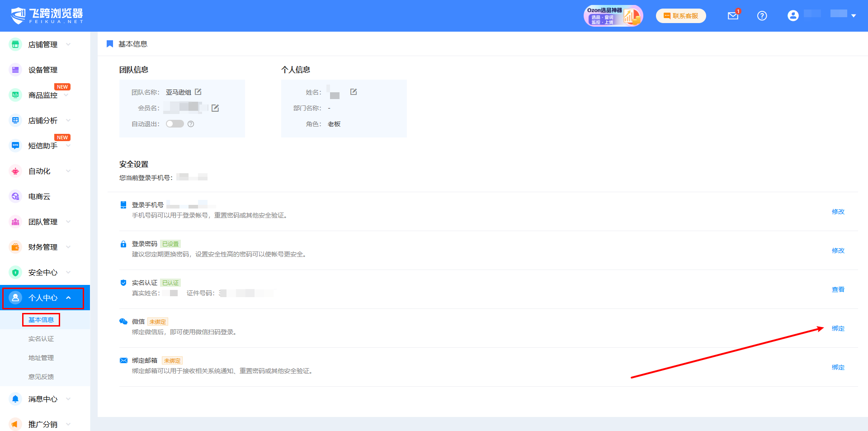Open the E-commerce Cloud sidebar item
This screenshot has width=868, height=431.
[x=39, y=196]
